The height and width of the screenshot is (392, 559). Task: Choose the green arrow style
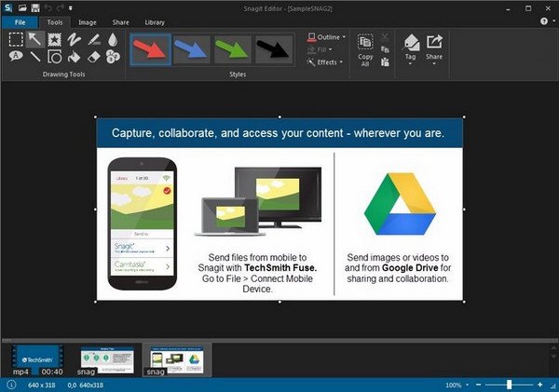point(233,49)
